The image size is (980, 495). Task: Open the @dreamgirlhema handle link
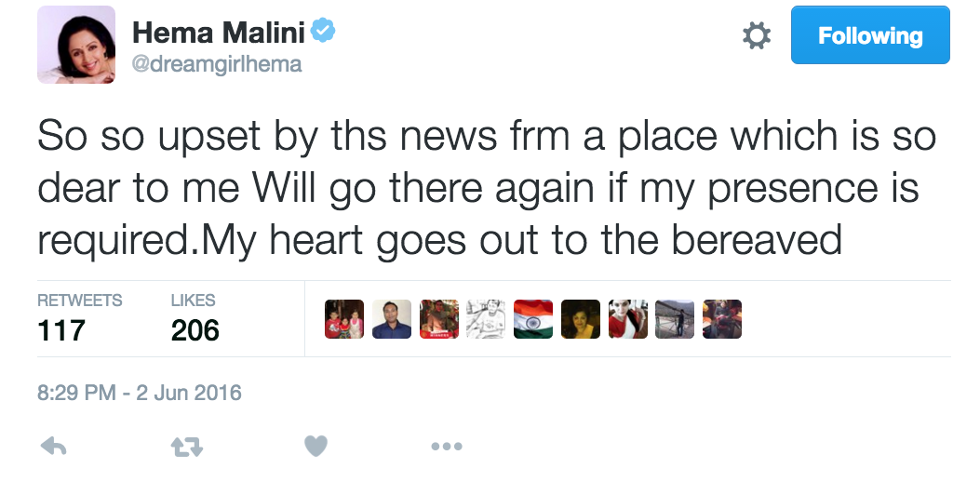pyautogui.click(x=217, y=64)
